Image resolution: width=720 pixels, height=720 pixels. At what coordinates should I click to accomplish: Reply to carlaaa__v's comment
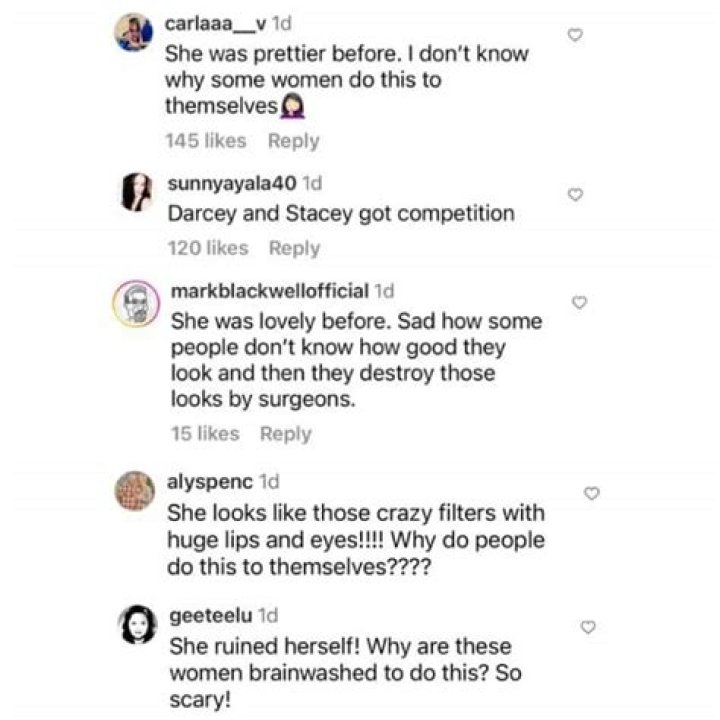click(294, 141)
